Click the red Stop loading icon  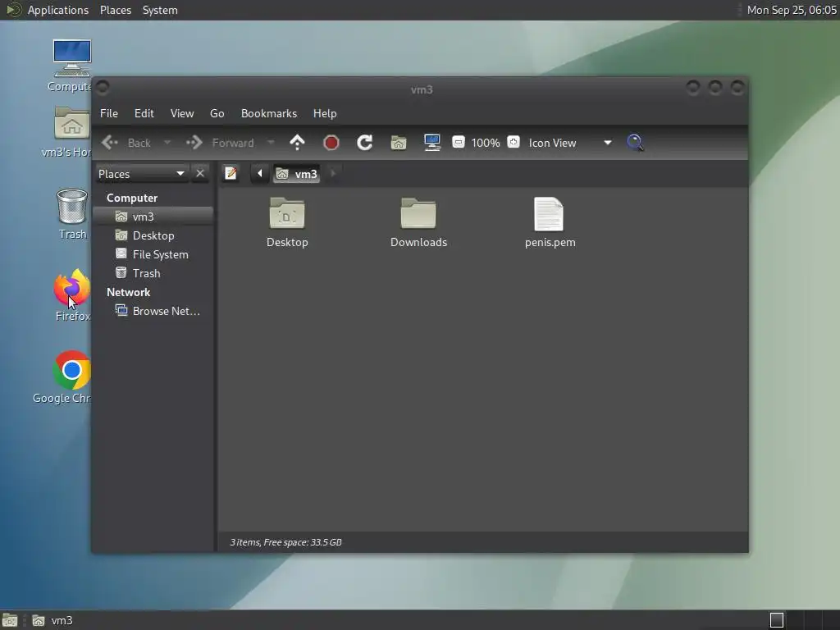331,143
